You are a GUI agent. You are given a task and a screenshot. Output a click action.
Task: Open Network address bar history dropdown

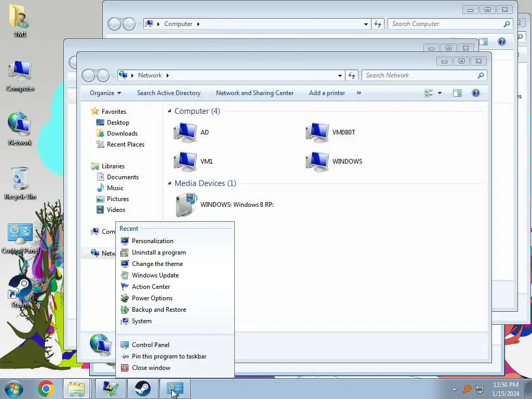340,75
